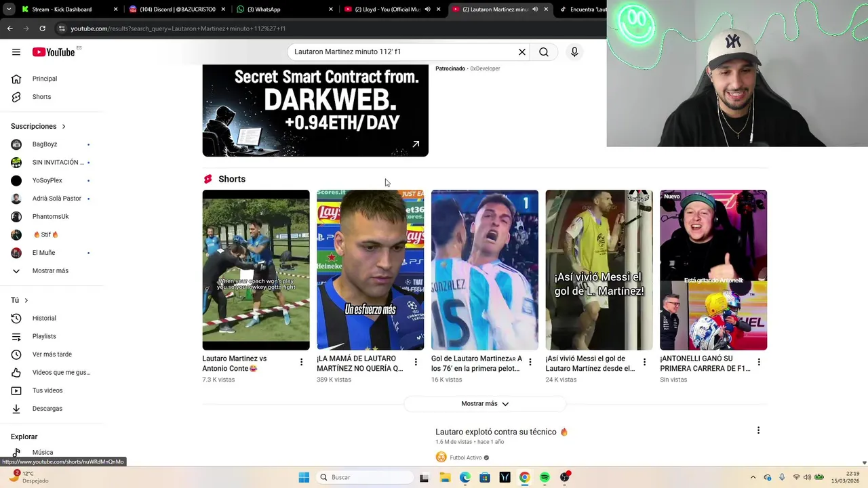Reload the page
Viewport: 868px width, 488px height.
tap(42, 28)
